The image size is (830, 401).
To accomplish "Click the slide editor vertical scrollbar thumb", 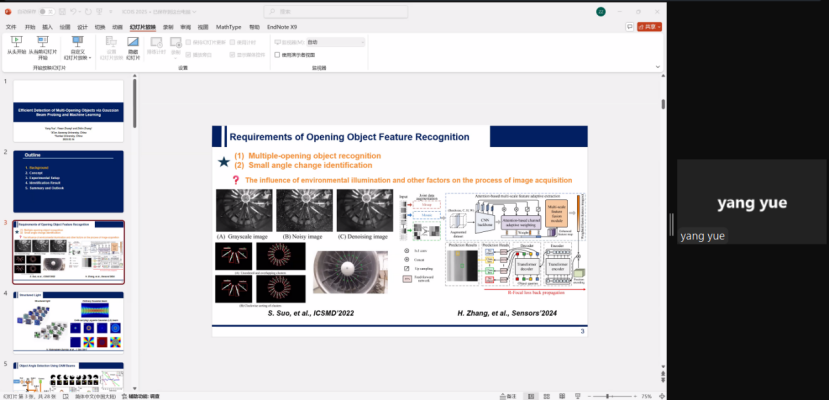I will (663, 104).
